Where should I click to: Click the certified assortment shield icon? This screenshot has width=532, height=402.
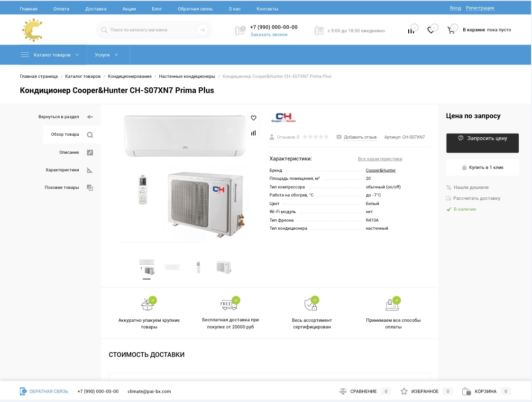(x=312, y=304)
